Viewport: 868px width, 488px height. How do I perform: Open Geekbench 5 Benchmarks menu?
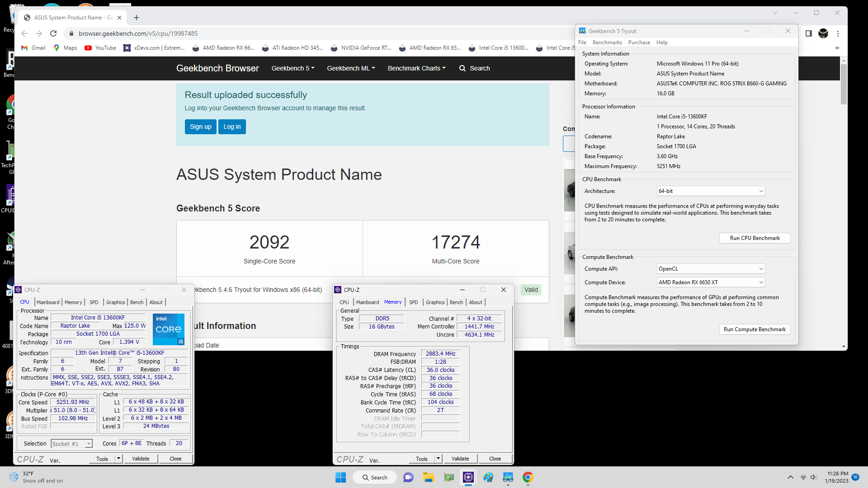607,42
